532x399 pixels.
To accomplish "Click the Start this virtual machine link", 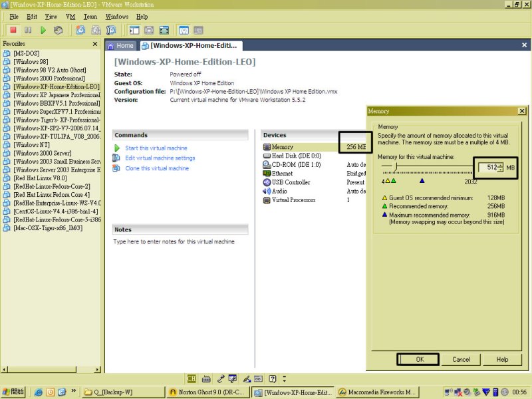I will tap(156, 148).
